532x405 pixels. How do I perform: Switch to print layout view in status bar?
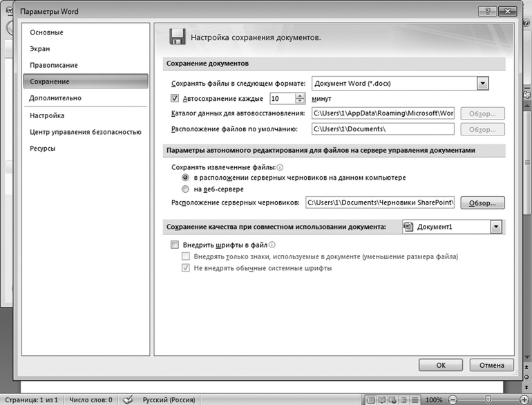click(372, 399)
